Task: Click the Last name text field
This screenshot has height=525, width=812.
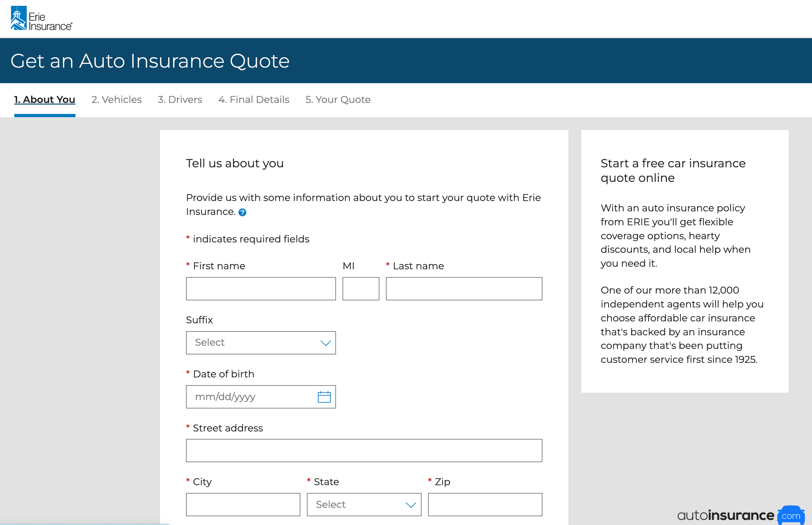Action: [x=464, y=289]
